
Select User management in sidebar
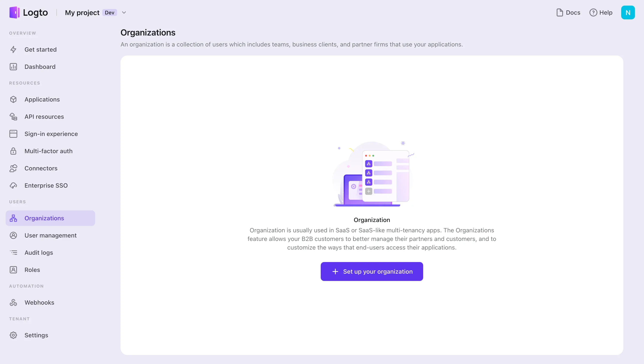(50, 235)
